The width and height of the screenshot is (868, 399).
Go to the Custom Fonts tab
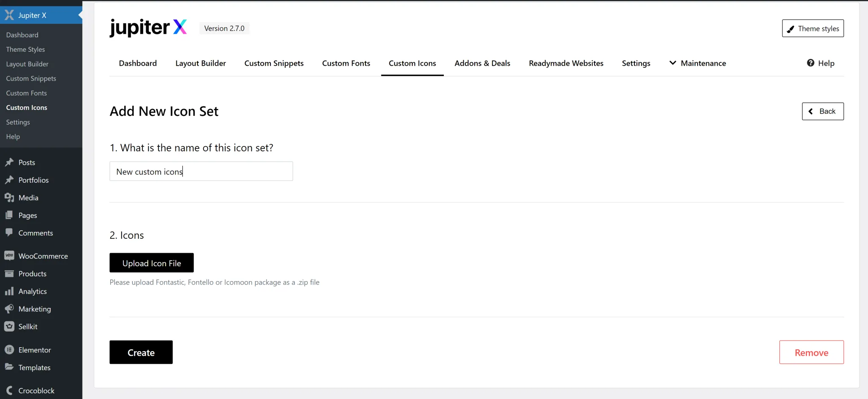[x=346, y=63]
